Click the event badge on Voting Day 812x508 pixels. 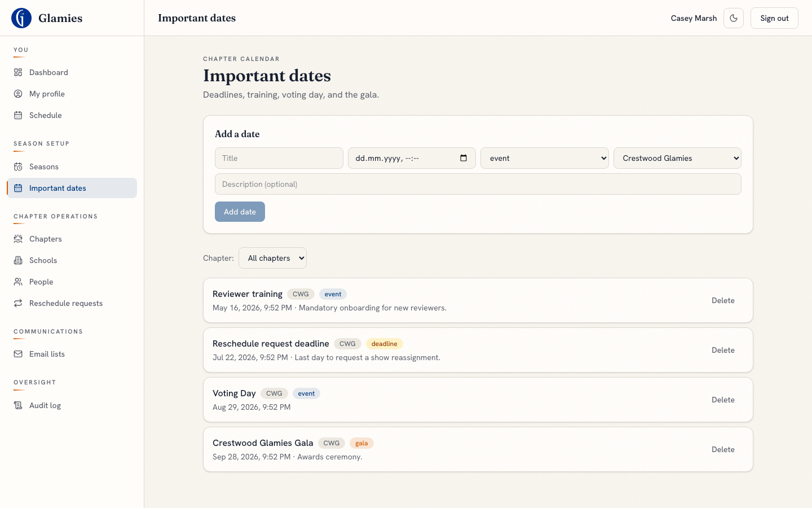(x=307, y=393)
